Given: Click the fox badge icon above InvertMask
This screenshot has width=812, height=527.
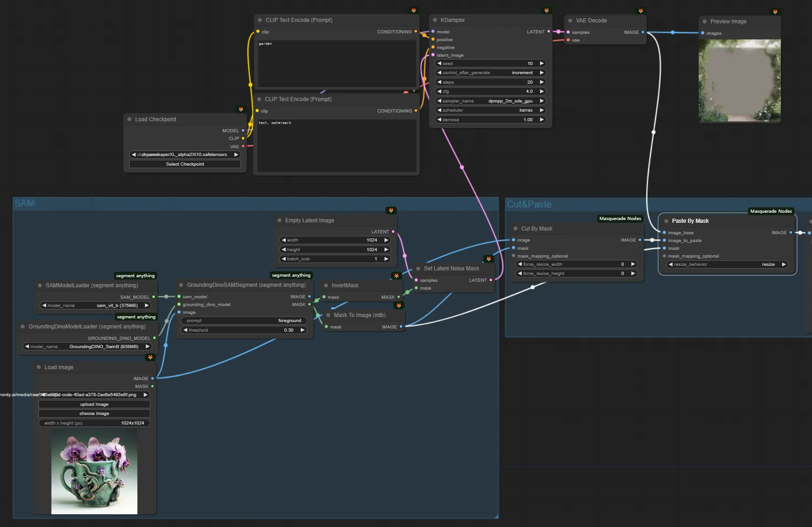Looking at the screenshot, I should click(396, 275).
